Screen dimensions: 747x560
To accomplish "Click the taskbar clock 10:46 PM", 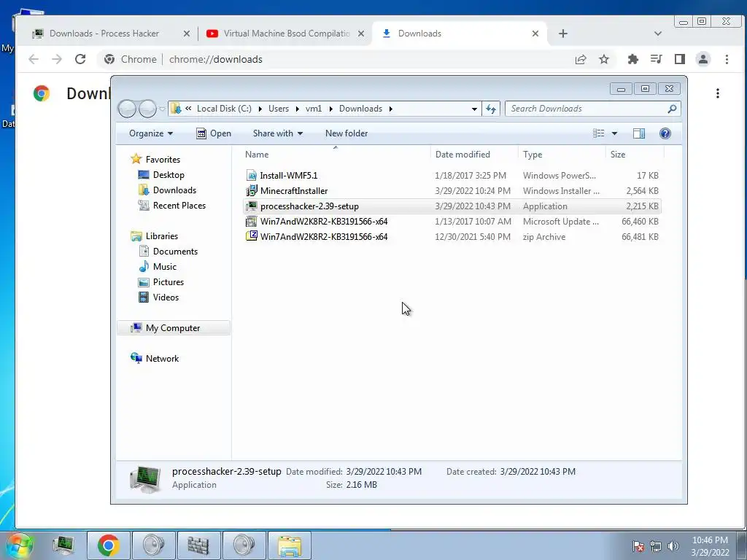I will point(710,540).
